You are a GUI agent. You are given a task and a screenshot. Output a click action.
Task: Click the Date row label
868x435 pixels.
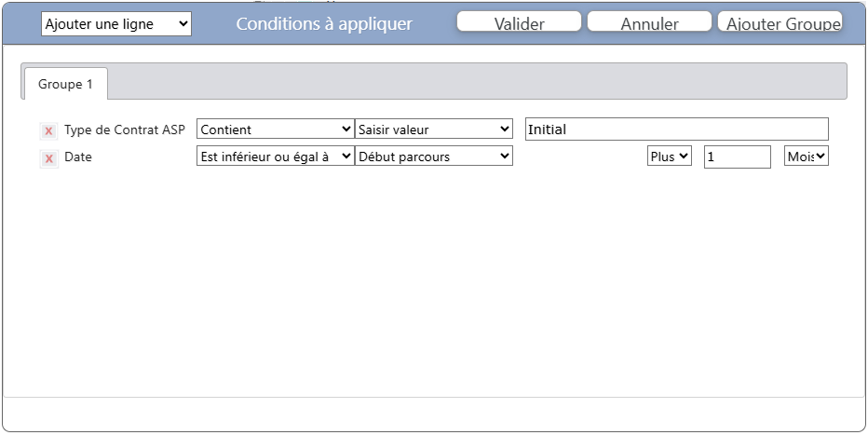(78, 157)
